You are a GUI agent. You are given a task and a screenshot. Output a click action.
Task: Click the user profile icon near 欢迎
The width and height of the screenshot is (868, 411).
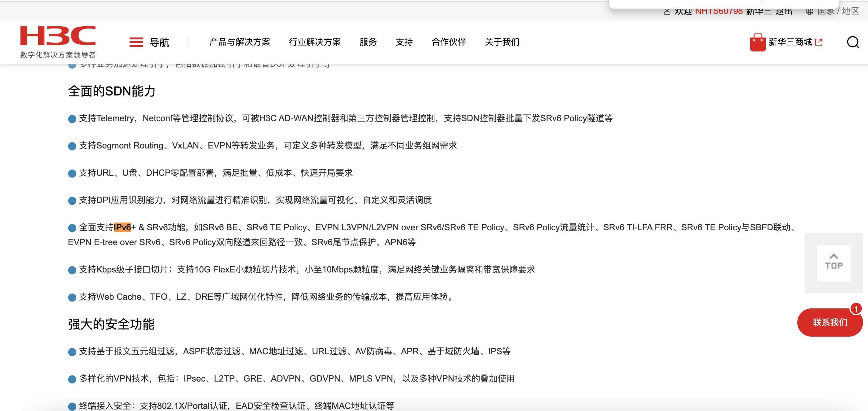click(x=667, y=12)
